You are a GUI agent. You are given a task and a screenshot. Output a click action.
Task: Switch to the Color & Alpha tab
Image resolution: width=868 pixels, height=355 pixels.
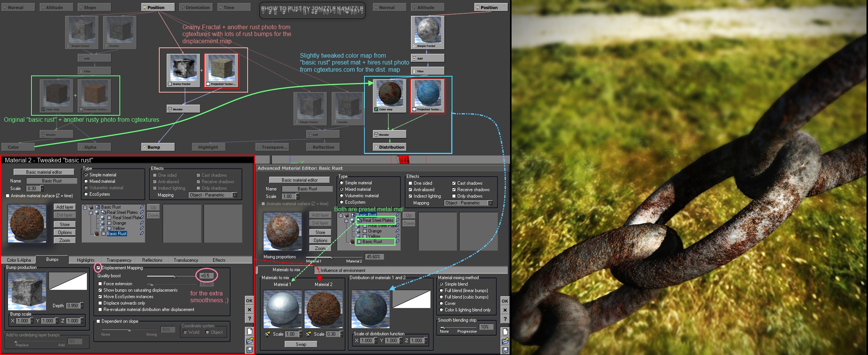tap(19, 260)
